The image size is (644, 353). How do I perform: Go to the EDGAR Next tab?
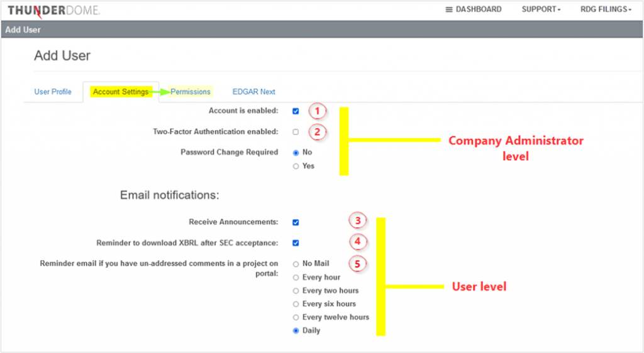pos(253,92)
